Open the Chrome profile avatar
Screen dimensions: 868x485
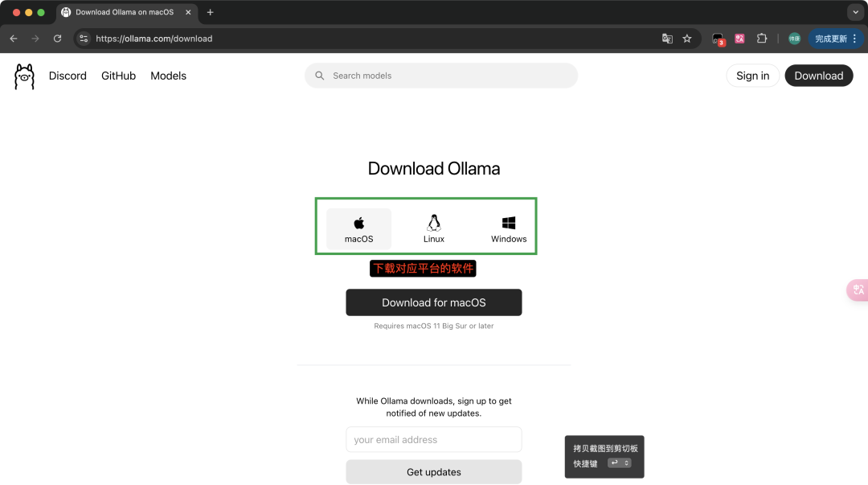pos(794,39)
